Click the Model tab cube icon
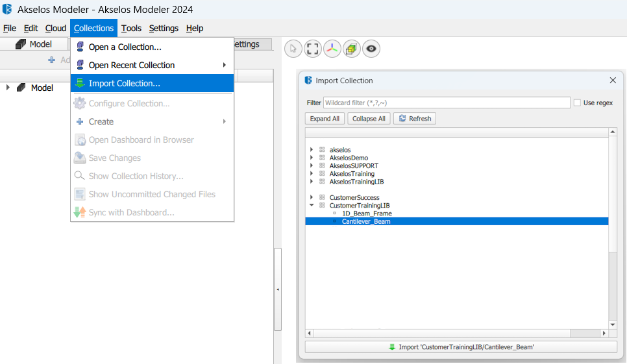627x364 pixels. point(21,44)
